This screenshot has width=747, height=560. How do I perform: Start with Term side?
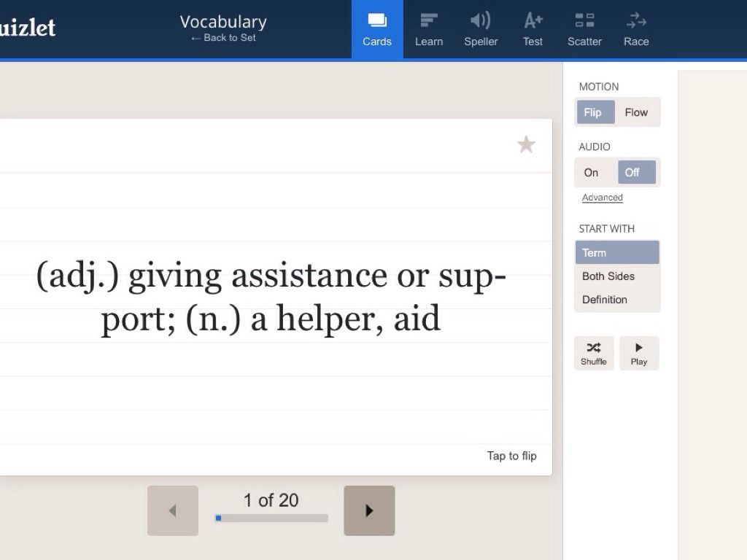click(617, 253)
